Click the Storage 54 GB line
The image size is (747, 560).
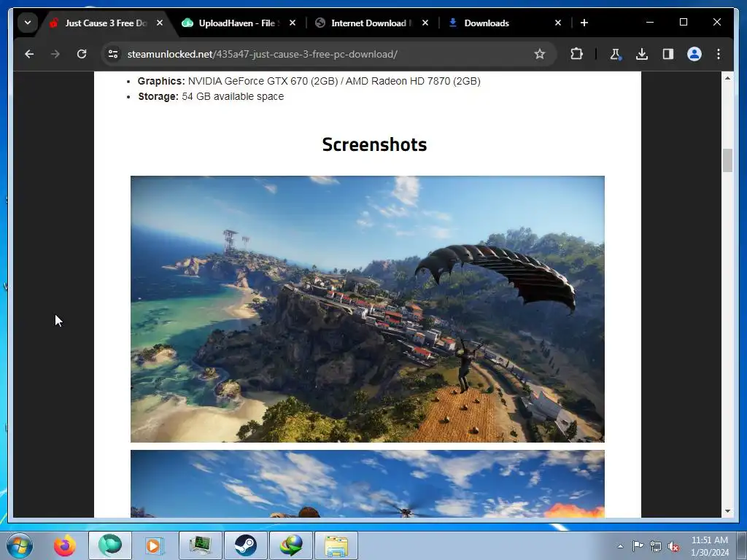pyautogui.click(x=211, y=96)
